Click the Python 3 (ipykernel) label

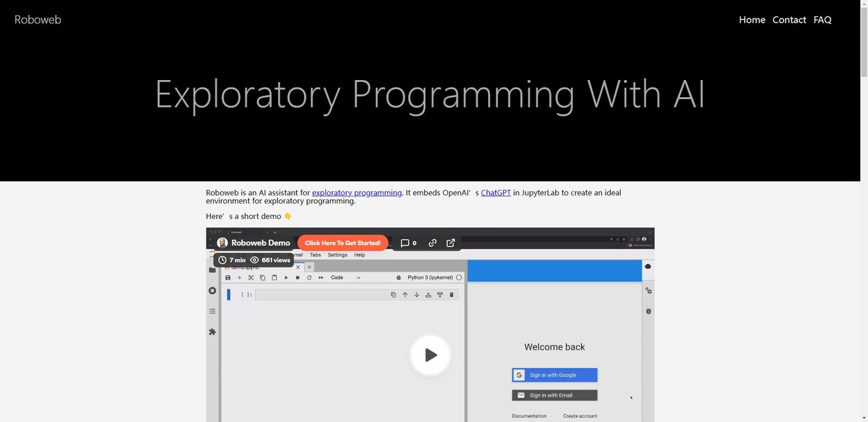(x=431, y=278)
